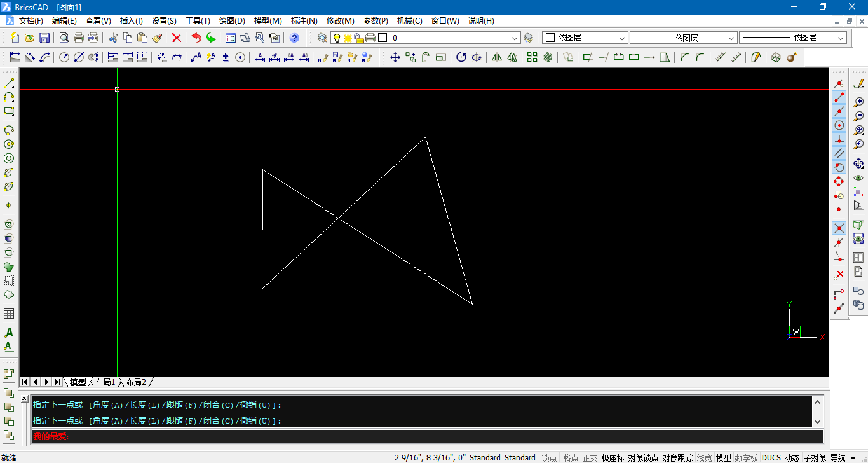
Task: Go to first layout tab with the |◀ button
Action: point(25,382)
